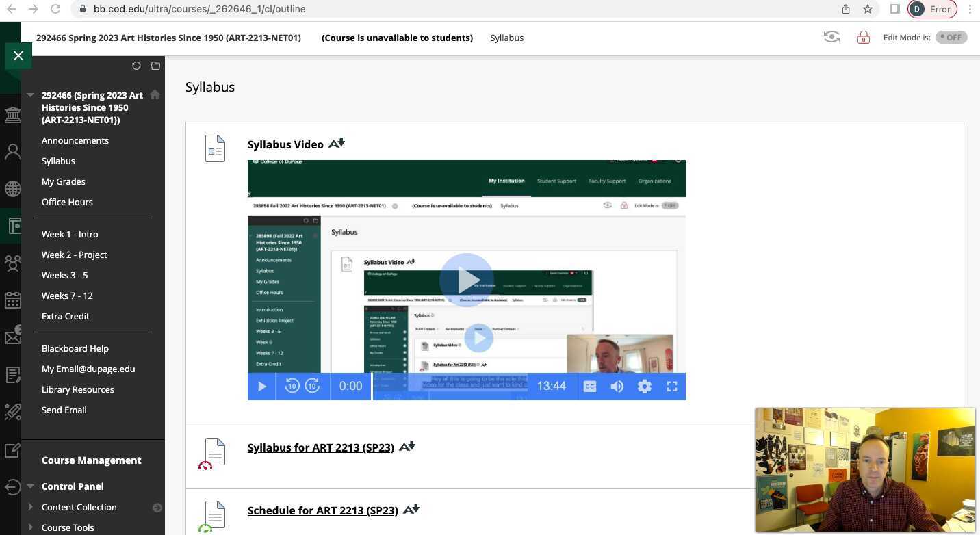Toggle closed captions on the video
The image size is (980, 535).
(x=589, y=387)
